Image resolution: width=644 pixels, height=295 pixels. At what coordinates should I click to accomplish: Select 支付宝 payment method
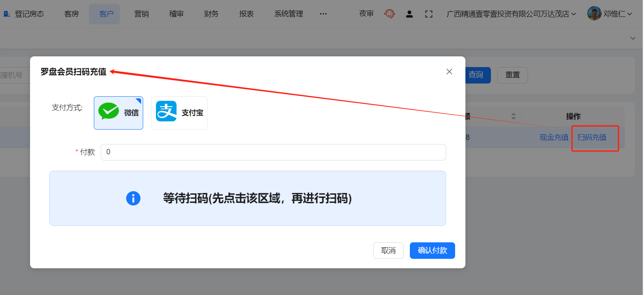coord(179,113)
